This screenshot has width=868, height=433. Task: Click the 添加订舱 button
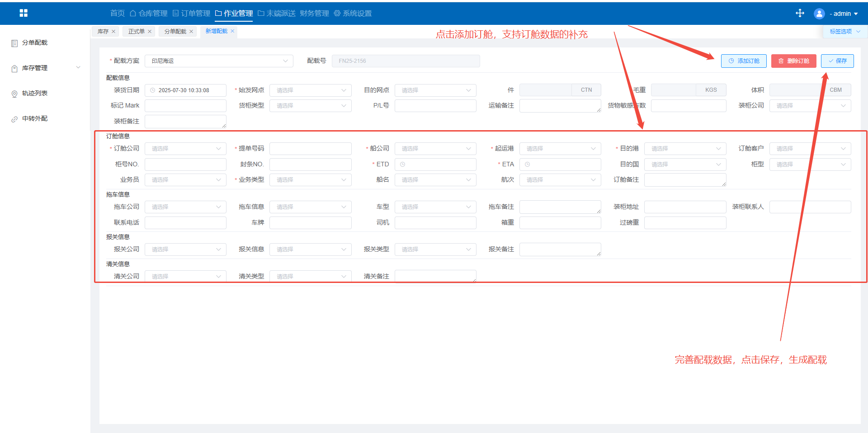pos(743,61)
